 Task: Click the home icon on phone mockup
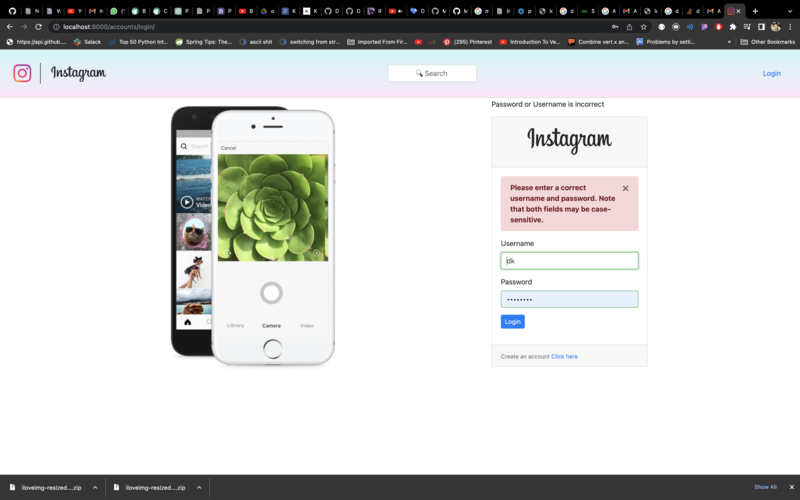point(187,322)
